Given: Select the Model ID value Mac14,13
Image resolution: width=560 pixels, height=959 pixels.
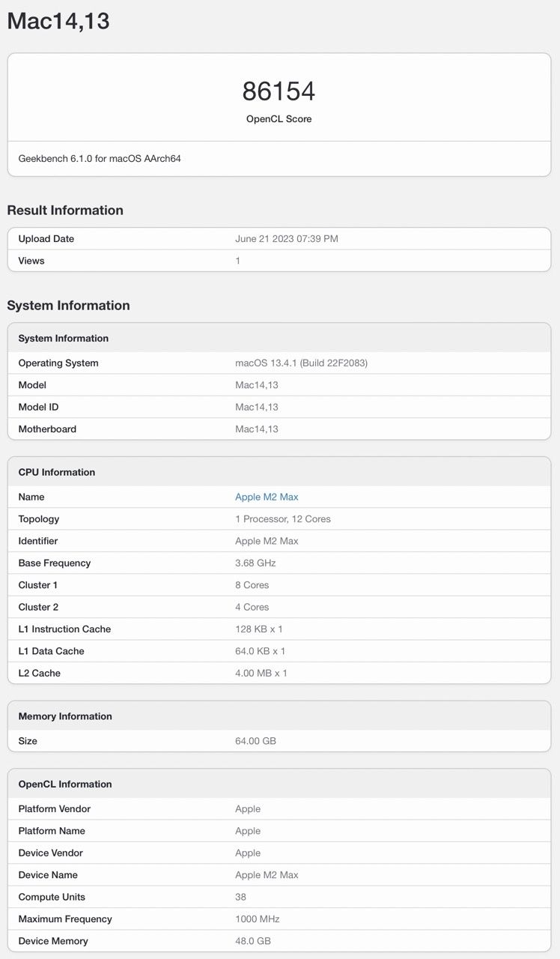Looking at the screenshot, I should point(257,407).
